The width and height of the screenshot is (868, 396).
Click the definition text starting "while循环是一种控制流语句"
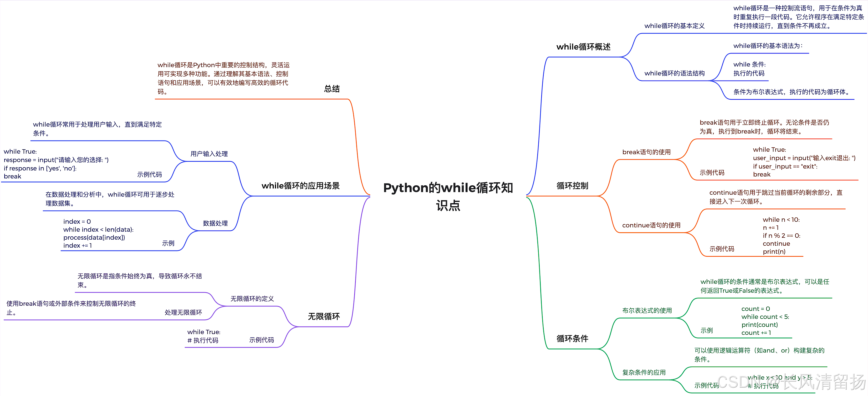pos(798,17)
